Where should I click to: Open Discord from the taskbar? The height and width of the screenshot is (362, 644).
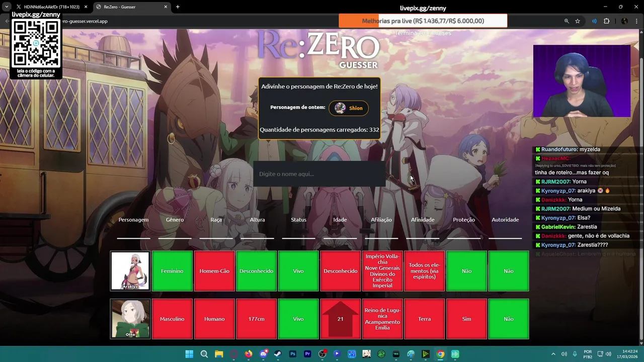[x=263, y=354]
